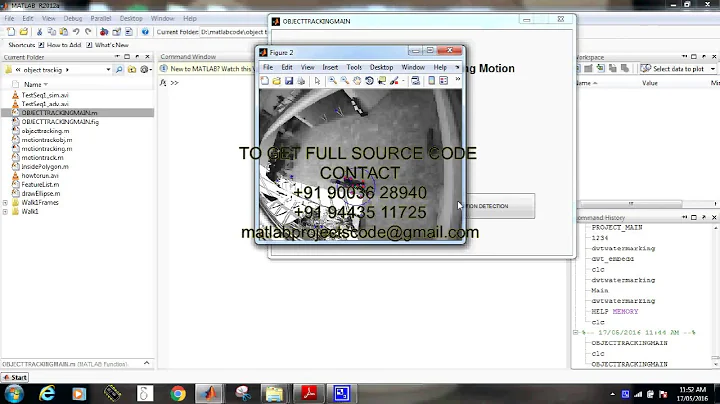Open GUIDE icon in MATLAB toolbar
Viewport: 720px width, 404px height.
tap(117, 32)
